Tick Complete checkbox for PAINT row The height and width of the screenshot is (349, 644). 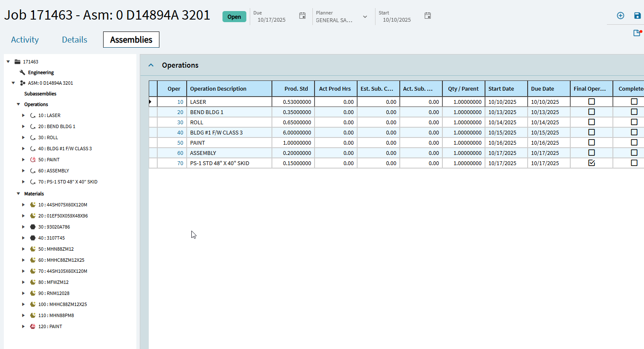(x=634, y=143)
